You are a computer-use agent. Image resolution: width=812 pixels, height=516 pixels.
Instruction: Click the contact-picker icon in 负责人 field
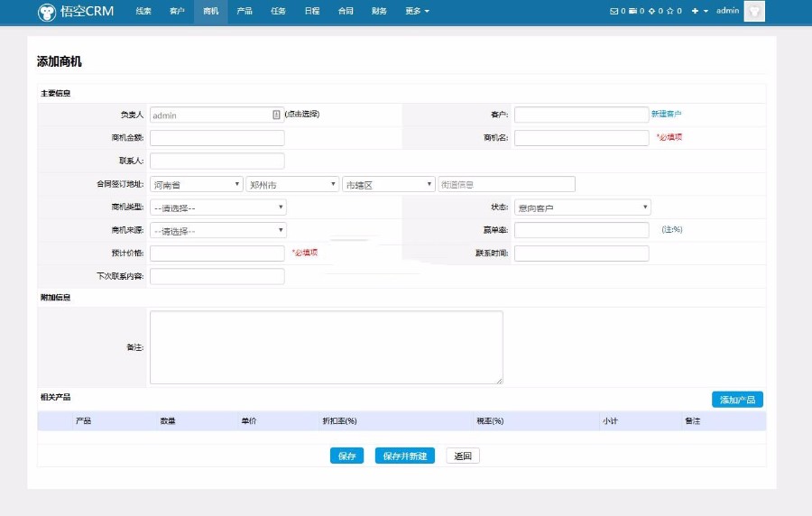[x=276, y=115]
